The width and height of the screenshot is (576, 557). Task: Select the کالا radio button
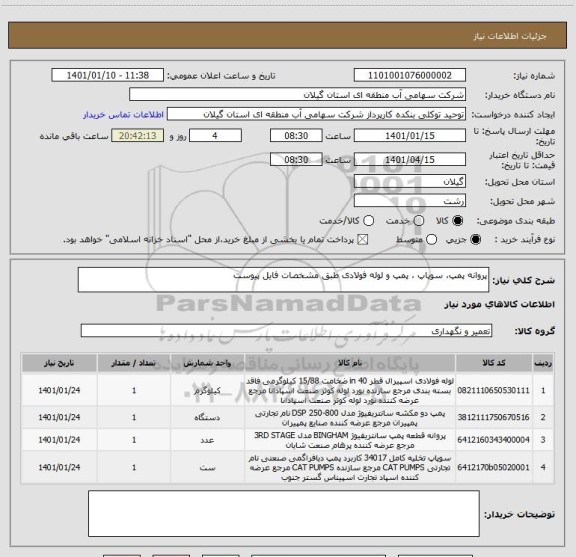[x=458, y=221]
